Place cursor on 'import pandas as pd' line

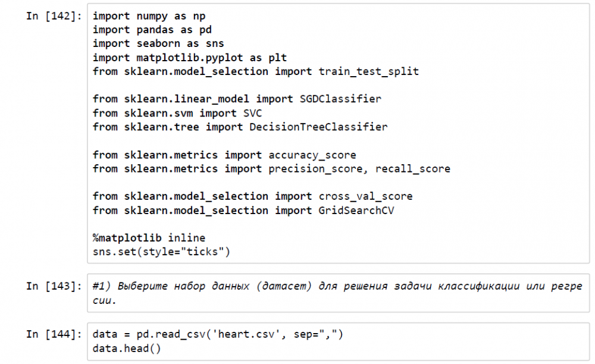152,30
